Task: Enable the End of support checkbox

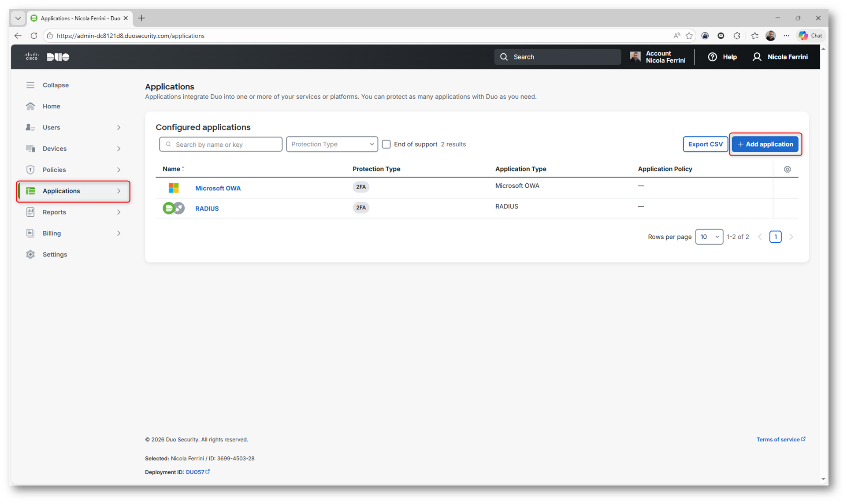Action: [x=386, y=144]
